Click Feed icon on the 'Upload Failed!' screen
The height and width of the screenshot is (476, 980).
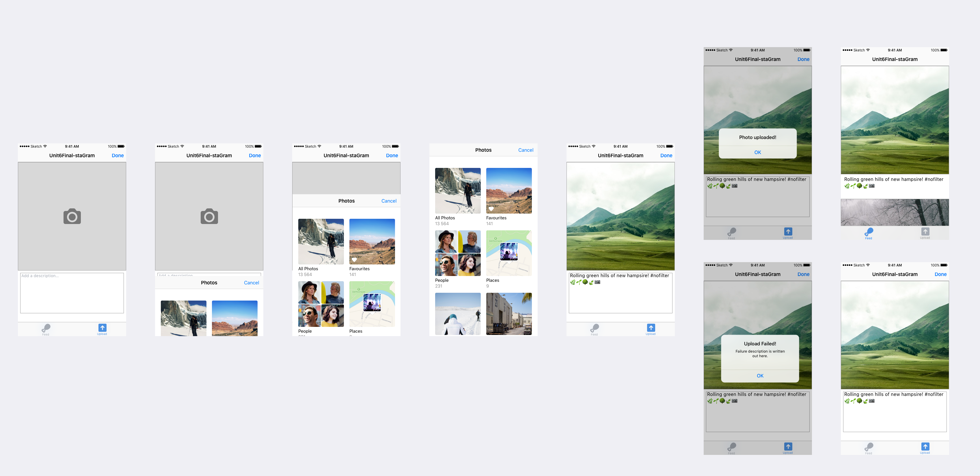(x=732, y=446)
